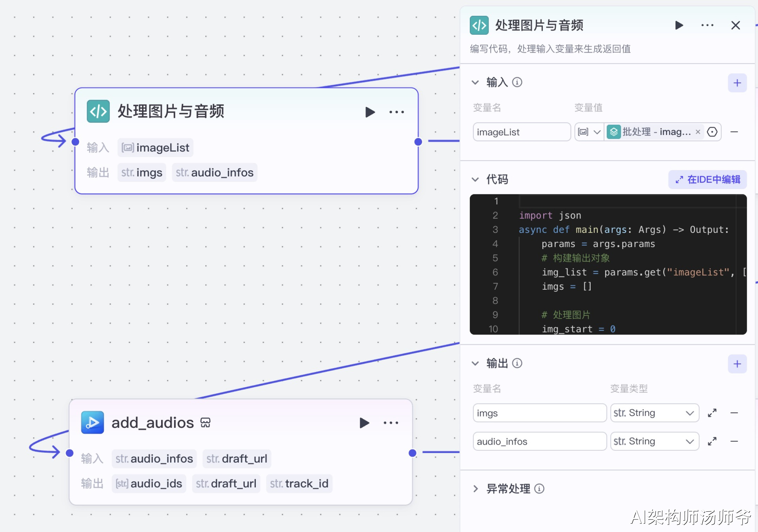
Task: Expand the imgs output variable editor
Action: [712, 413]
